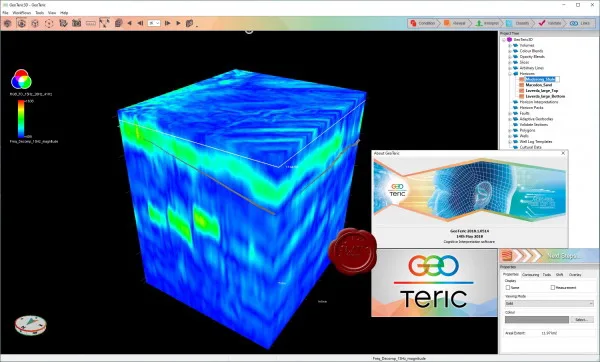Open the Links workflow button
The image size is (600, 362).
[x=580, y=23]
